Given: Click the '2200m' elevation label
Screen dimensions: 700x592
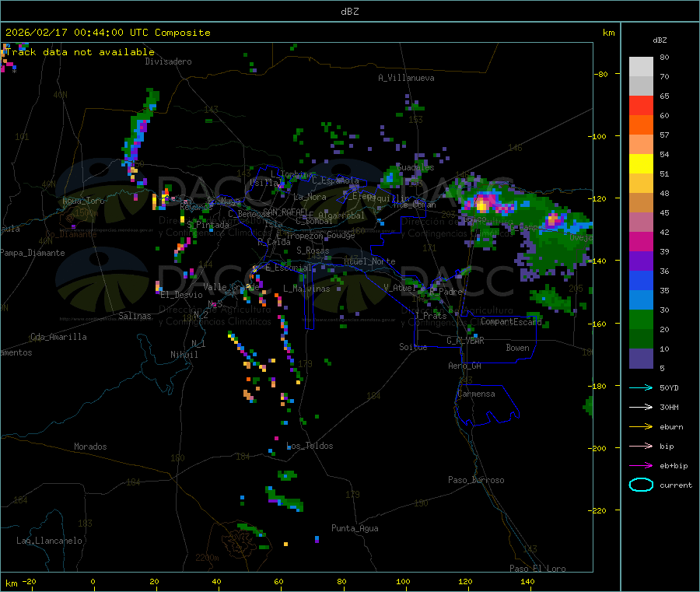Looking at the screenshot, I should pos(207,558).
